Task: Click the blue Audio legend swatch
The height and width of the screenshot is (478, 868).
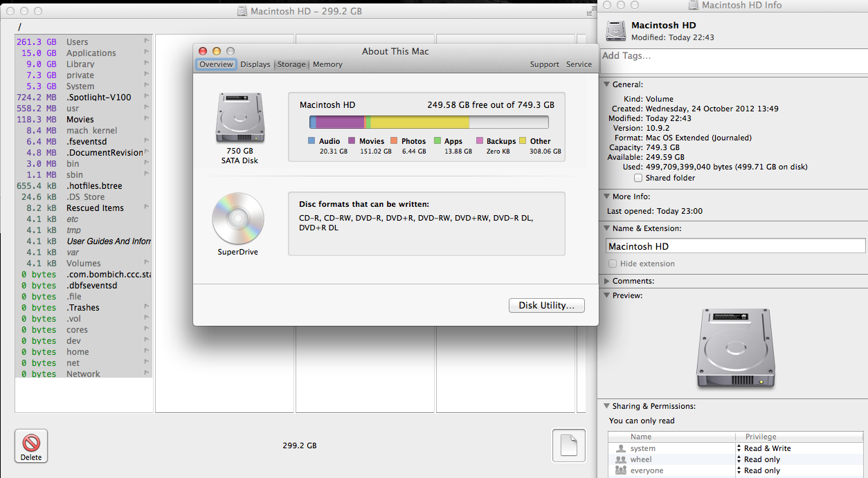Action: point(311,141)
